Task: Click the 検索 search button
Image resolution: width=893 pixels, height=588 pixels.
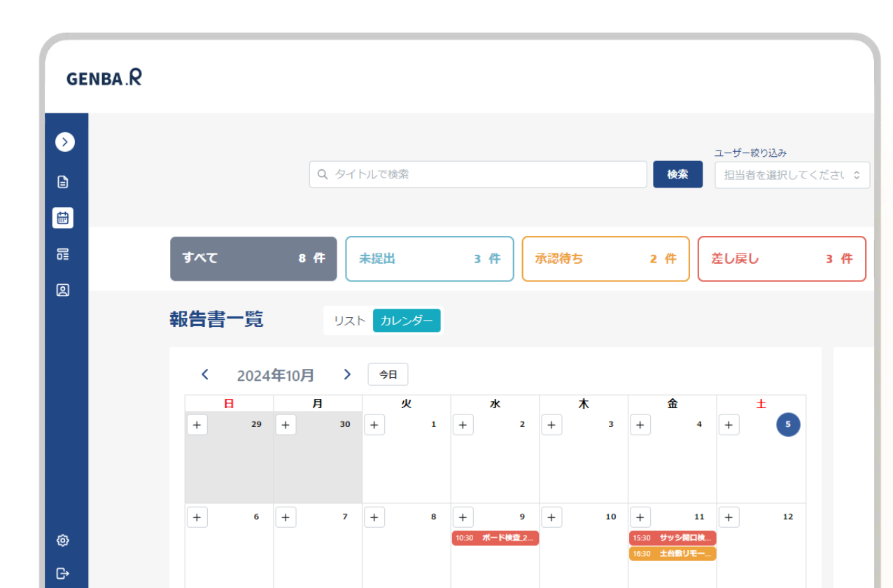Action: pyautogui.click(x=677, y=174)
